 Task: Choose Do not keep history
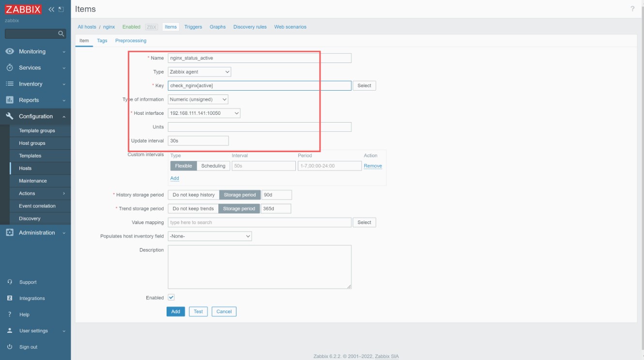pos(194,195)
